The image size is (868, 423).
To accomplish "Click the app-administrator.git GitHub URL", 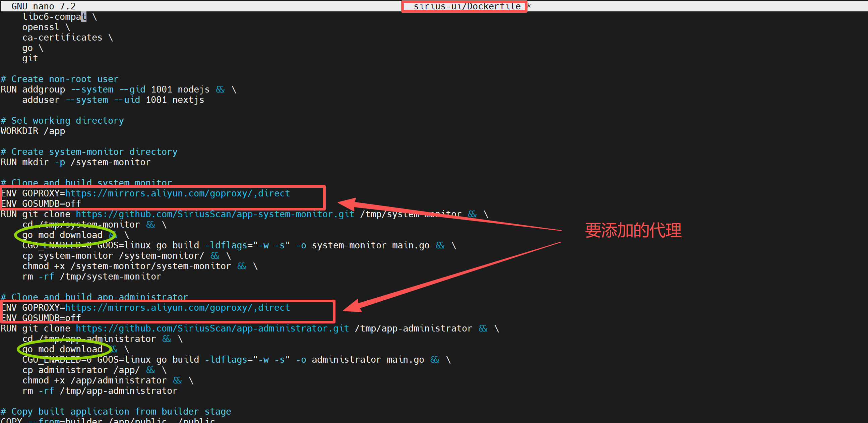I will coord(212,328).
